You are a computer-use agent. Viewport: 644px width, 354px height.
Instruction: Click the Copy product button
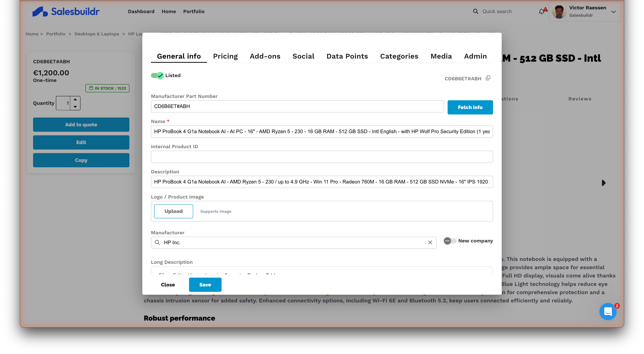click(81, 160)
